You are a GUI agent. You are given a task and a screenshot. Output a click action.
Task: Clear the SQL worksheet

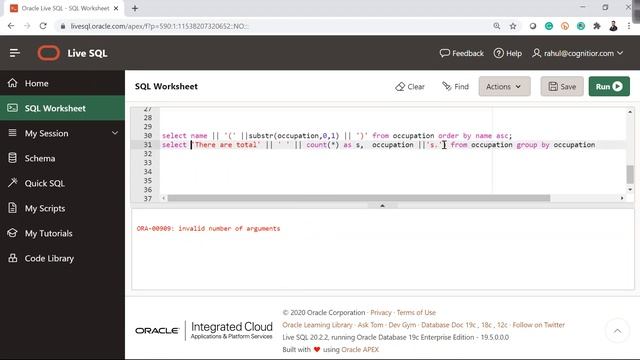pyautogui.click(x=410, y=87)
